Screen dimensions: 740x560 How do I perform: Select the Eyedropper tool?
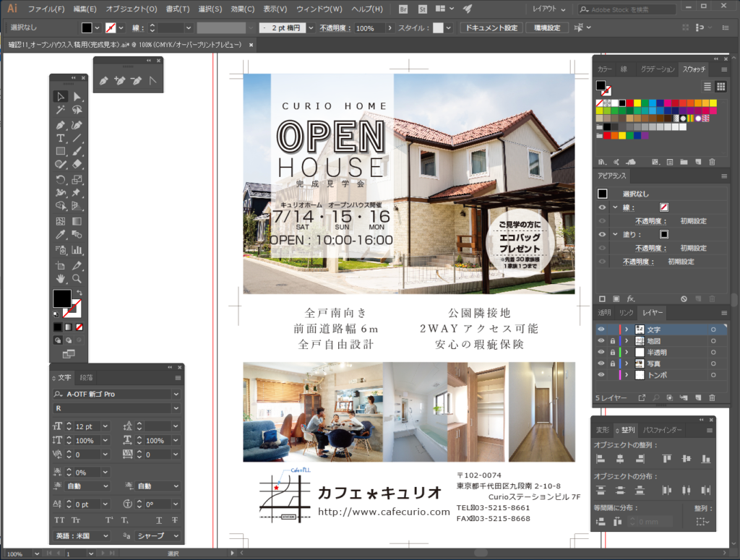pyautogui.click(x=61, y=235)
